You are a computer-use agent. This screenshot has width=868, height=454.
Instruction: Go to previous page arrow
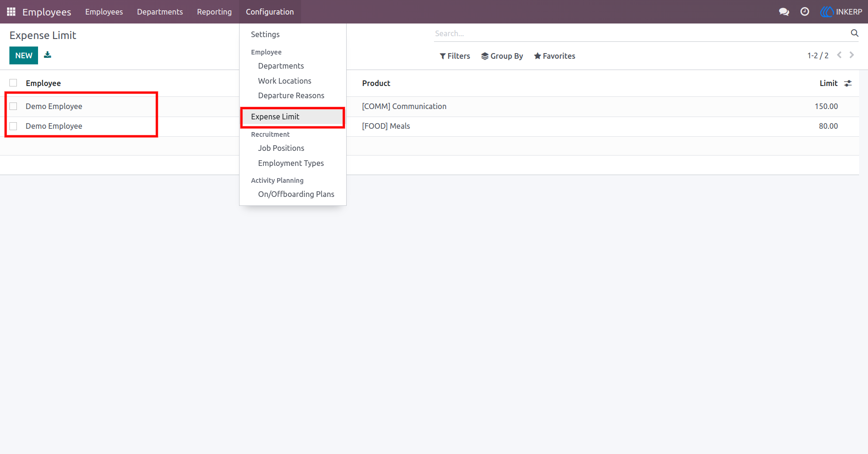pyautogui.click(x=839, y=55)
